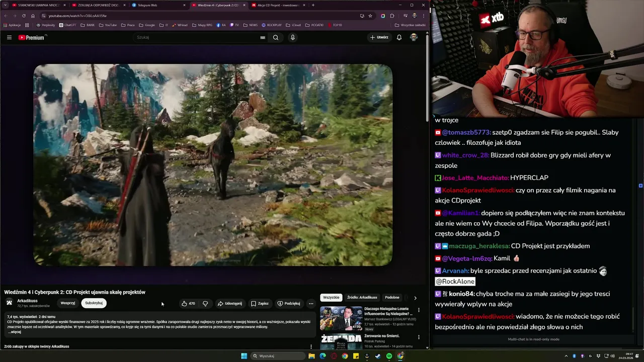Open options for Dlaczego Nielegalne Loterie video
644x362 pixels.
pos(419,310)
